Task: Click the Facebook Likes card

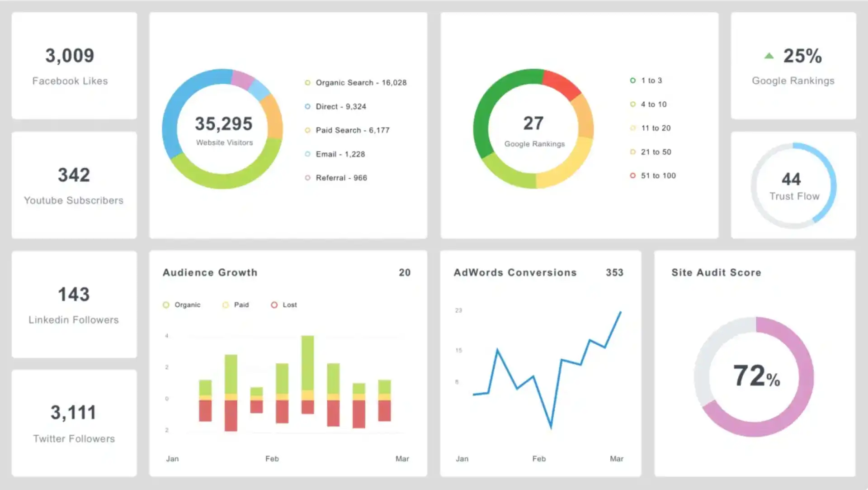Action: tap(74, 65)
